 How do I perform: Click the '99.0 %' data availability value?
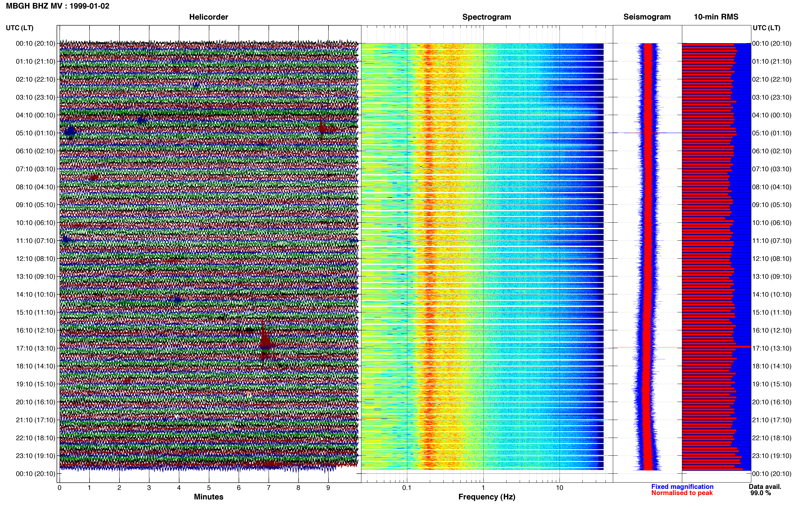(761, 493)
